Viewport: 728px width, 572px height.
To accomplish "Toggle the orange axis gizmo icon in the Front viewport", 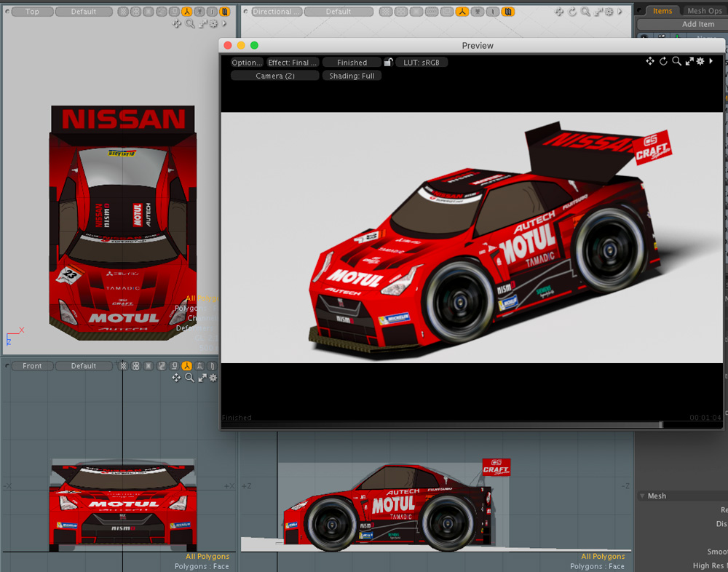I will [x=186, y=366].
